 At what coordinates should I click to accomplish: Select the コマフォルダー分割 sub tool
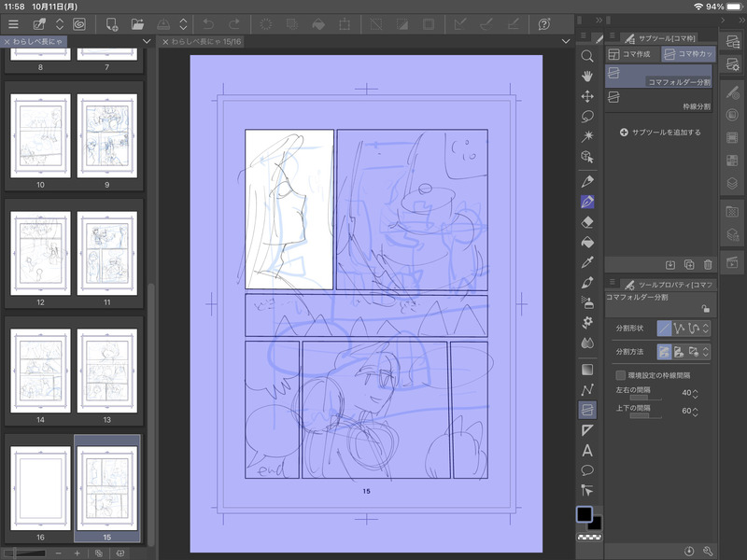(x=658, y=76)
